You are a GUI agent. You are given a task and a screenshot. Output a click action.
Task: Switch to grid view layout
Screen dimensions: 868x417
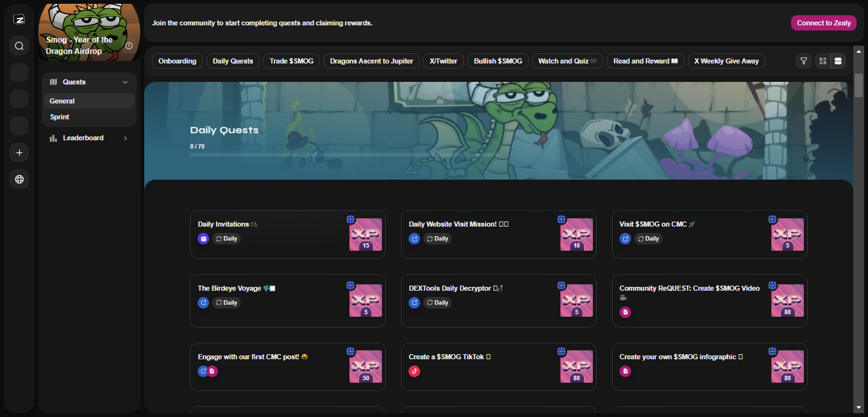click(823, 61)
